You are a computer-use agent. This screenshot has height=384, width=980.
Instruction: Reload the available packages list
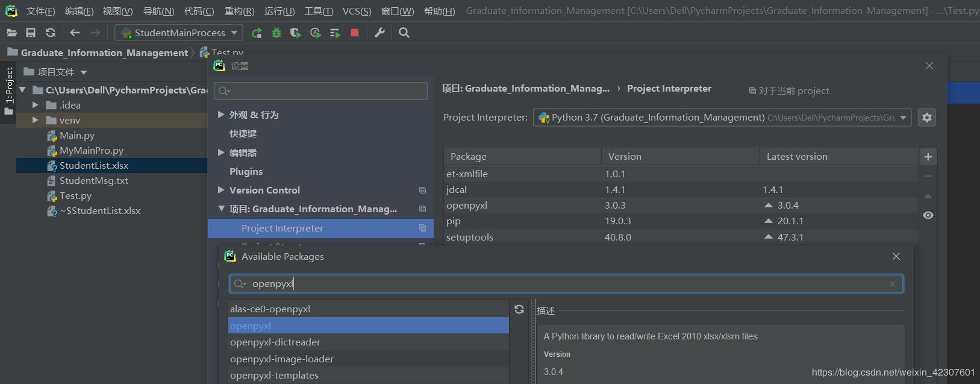pyautogui.click(x=519, y=309)
